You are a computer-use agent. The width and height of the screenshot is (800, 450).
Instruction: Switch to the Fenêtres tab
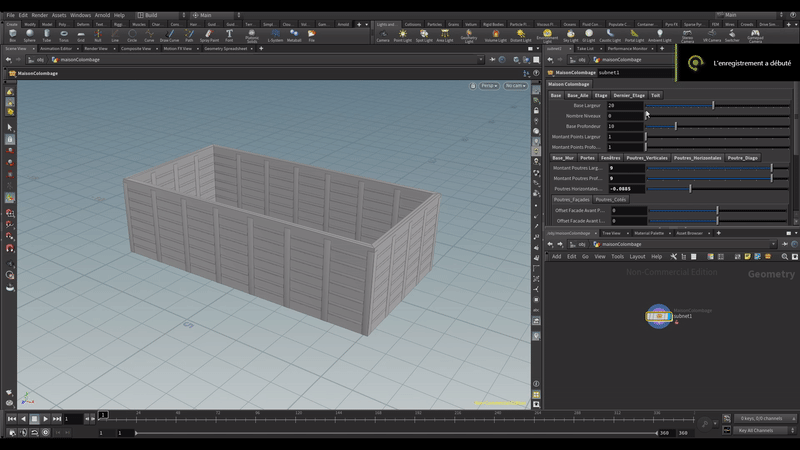pos(610,158)
